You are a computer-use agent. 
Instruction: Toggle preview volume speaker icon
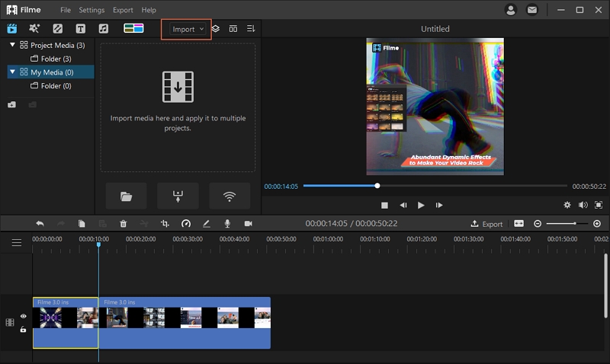point(583,205)
